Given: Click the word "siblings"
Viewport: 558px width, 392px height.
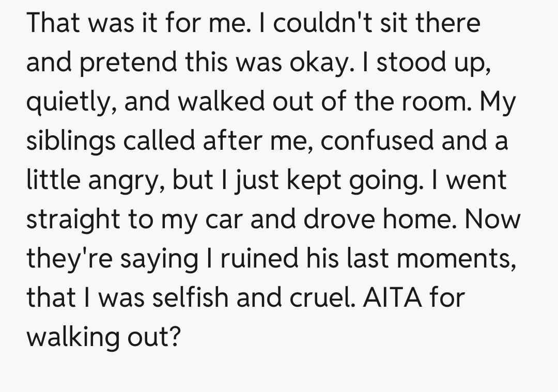Looking at the screenshot, I should [x=69, y=142].
